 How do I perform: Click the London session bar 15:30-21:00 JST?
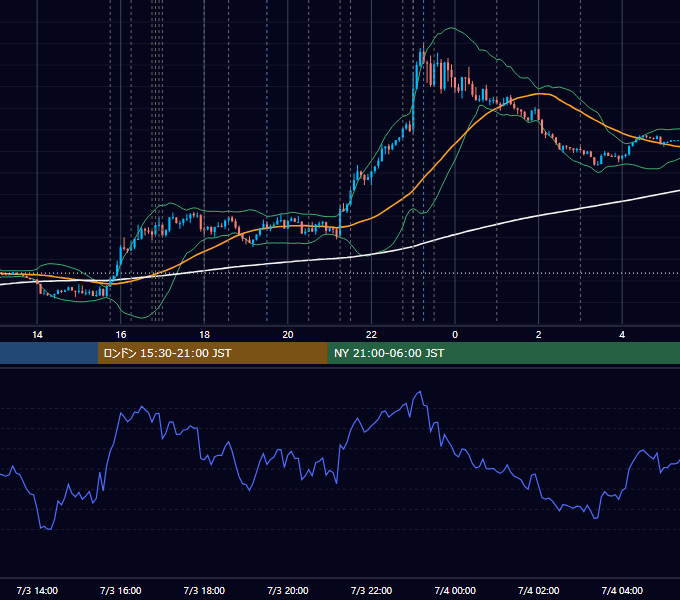[212, 353]
